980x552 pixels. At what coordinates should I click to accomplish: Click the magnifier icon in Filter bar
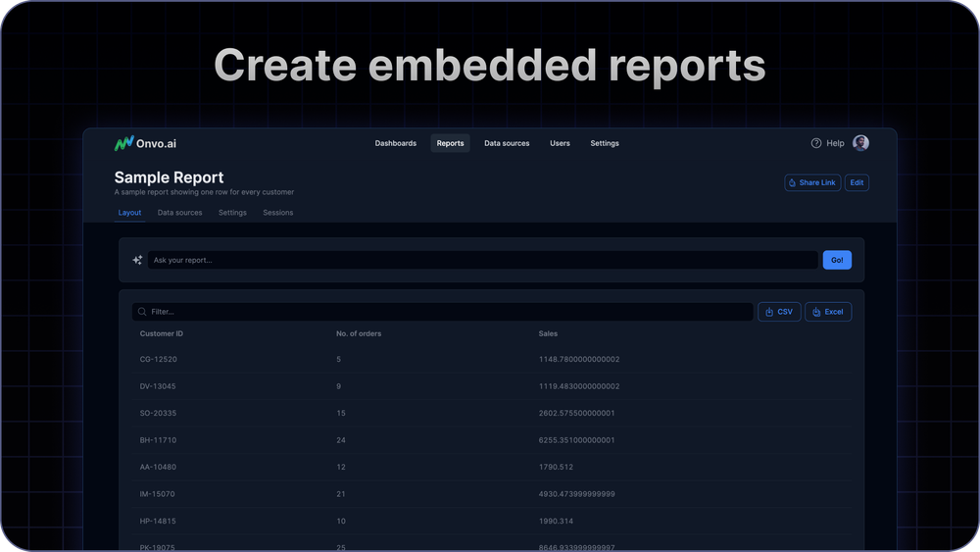[x=142, y=312]
